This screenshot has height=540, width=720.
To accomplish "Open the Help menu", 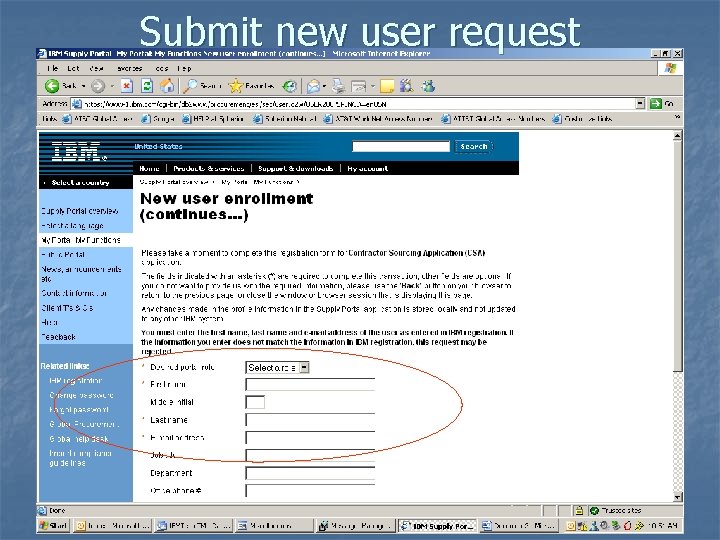I will [184, 68].
